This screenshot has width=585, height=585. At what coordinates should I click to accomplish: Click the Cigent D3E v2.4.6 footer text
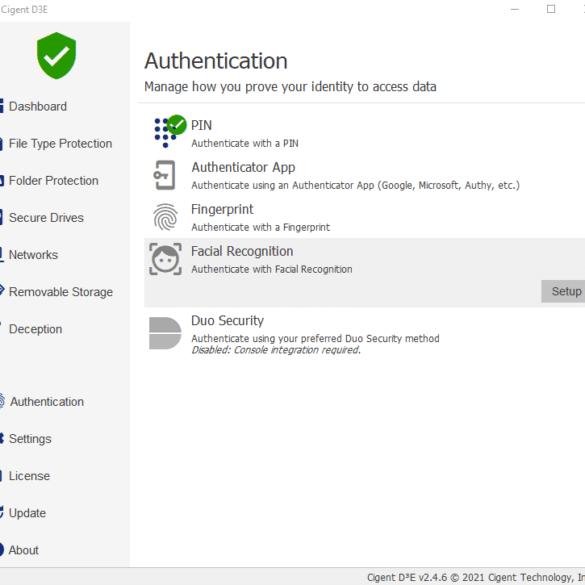(x=476, y=577)
